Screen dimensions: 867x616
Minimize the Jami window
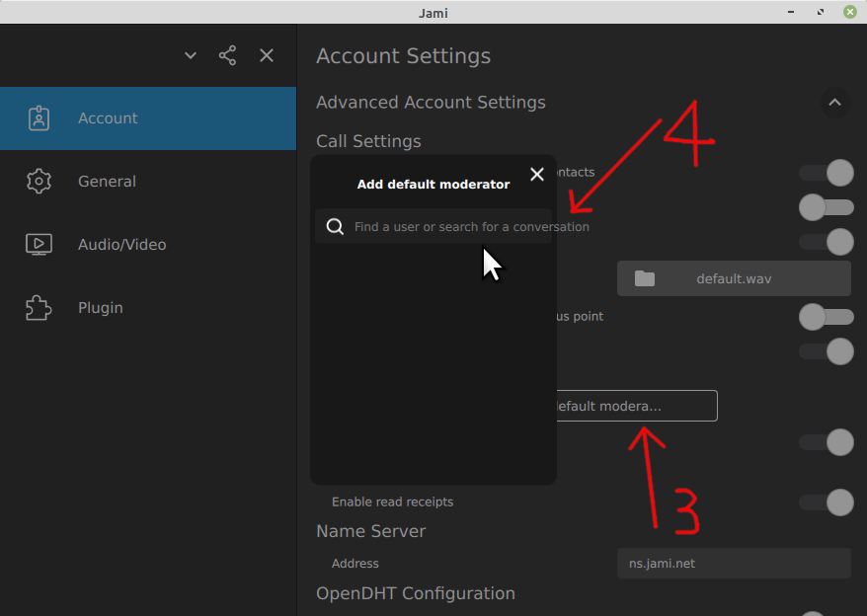click(791, 12)
